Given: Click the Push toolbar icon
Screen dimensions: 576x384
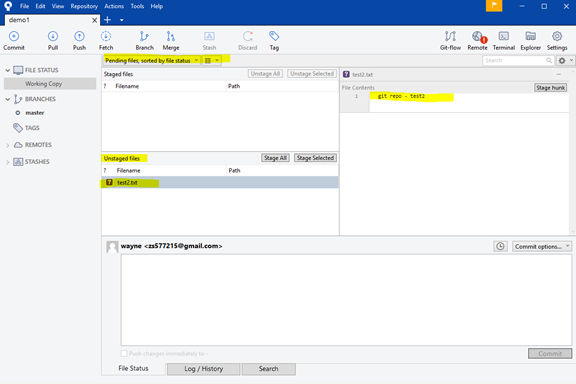Looking at the screenshot, I should [x=79, y=40].
